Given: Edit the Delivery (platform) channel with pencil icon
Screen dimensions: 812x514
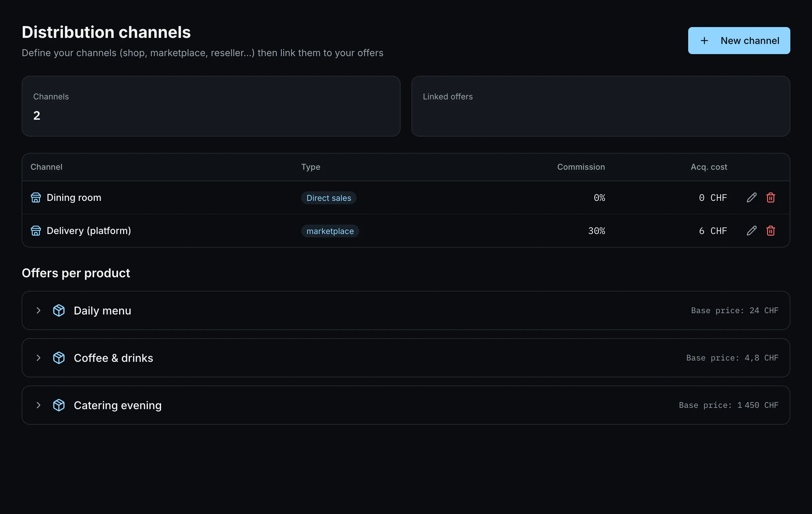Looking at the screenshot, I should (x=751, y=231).
